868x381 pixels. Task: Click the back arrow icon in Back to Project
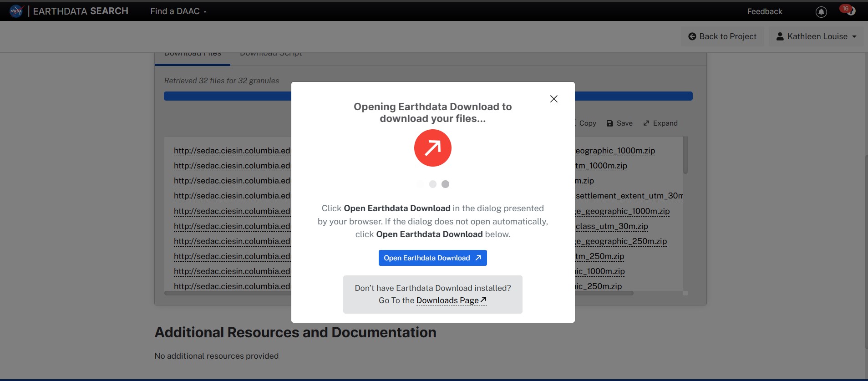pos(692,36)
